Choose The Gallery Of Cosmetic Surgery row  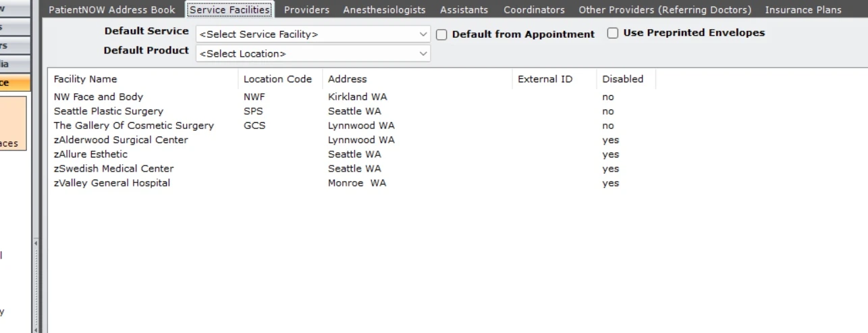351,126
